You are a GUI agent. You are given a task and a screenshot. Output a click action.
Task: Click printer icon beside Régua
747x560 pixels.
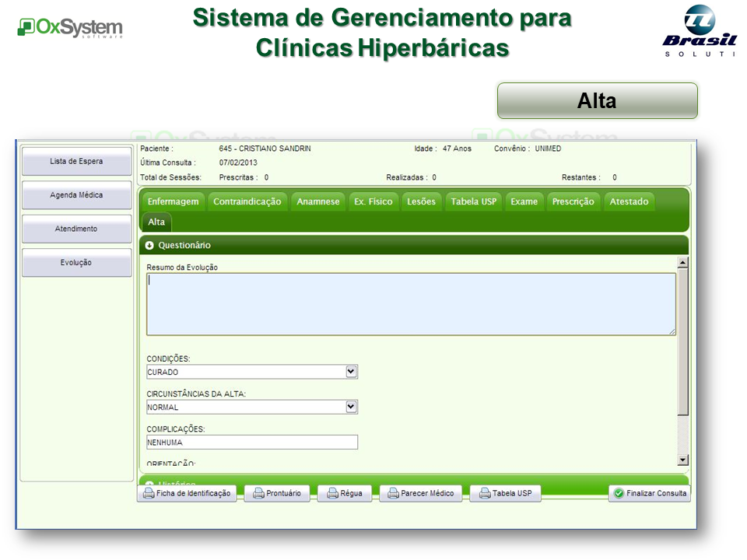tap(332, 493)
